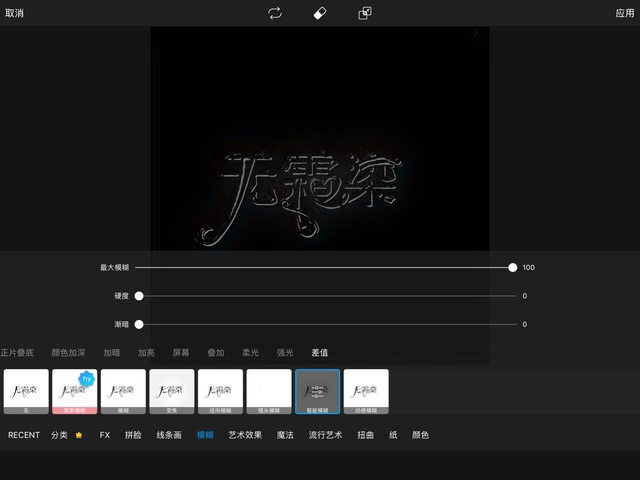Select the eraser tool in top bar
Screen dimensions: 640x480
tap(320, 13)
